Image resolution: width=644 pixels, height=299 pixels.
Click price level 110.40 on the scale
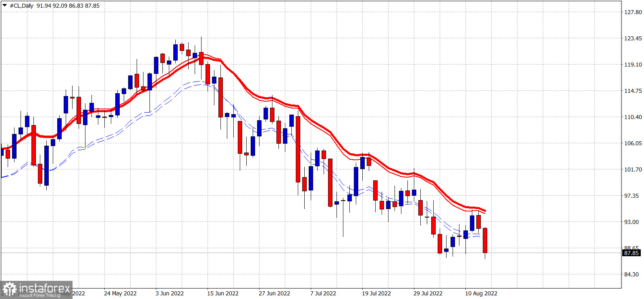633,117
